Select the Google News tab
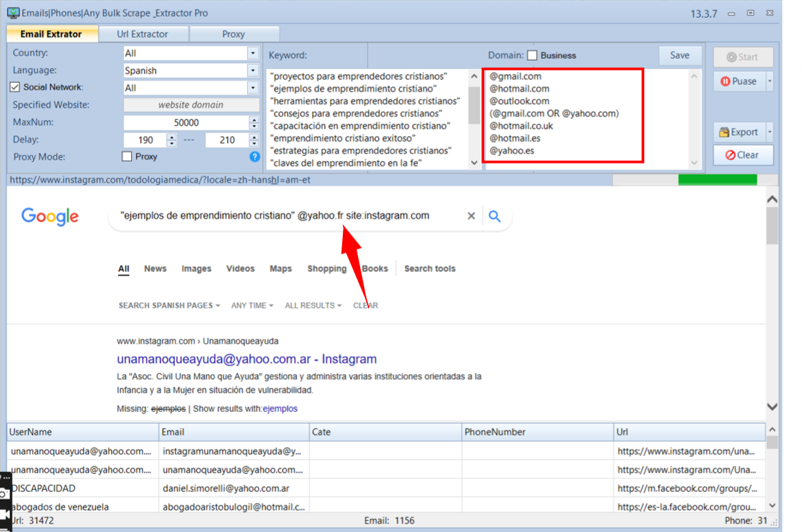803x532 pixels. (155, 269)
